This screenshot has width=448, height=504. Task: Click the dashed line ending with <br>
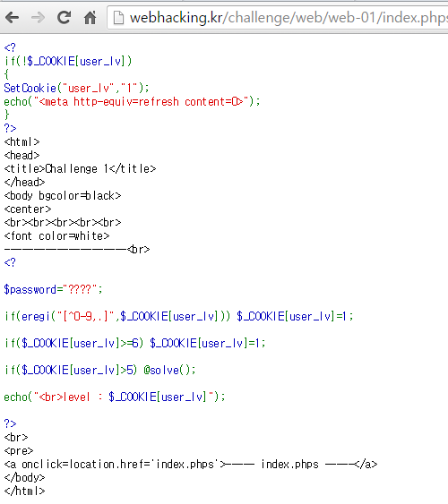tap(77, 250)
